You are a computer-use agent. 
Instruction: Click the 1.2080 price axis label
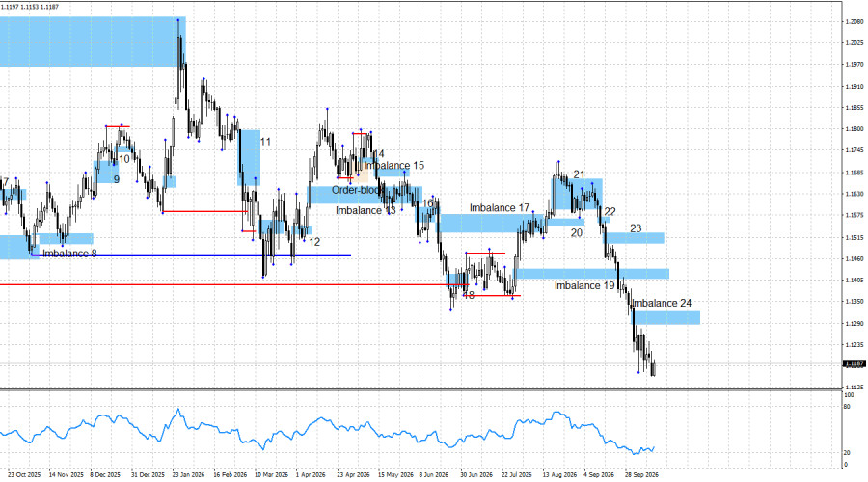(854, 21)
